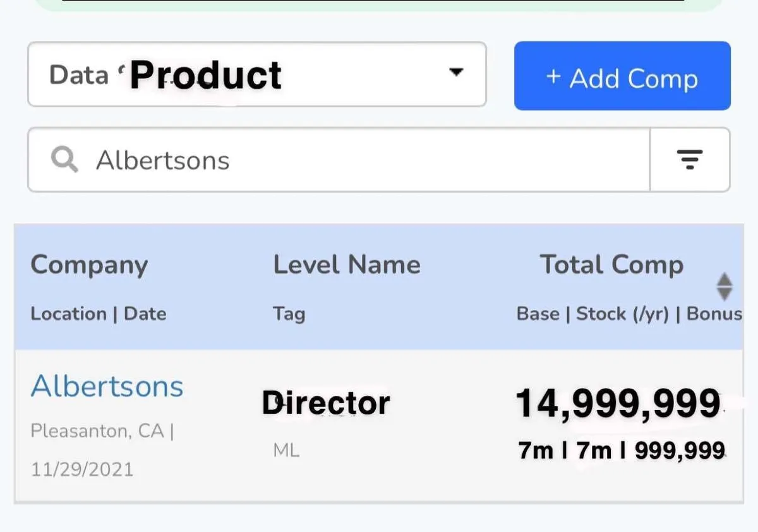Viewport: 758px width, 532px height.
Task: Click the 14,999,999 total comp value
Action: (618, 403)
